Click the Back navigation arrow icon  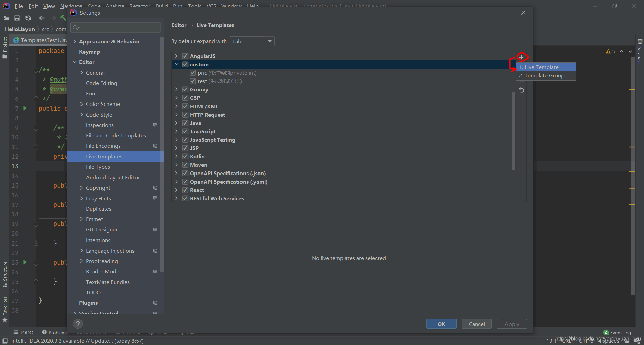(x=42, y=18)
